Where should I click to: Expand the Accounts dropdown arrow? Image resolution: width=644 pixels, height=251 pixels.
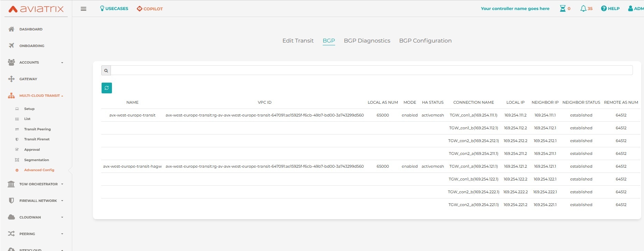pyautogui.click(x=62, y=63)
